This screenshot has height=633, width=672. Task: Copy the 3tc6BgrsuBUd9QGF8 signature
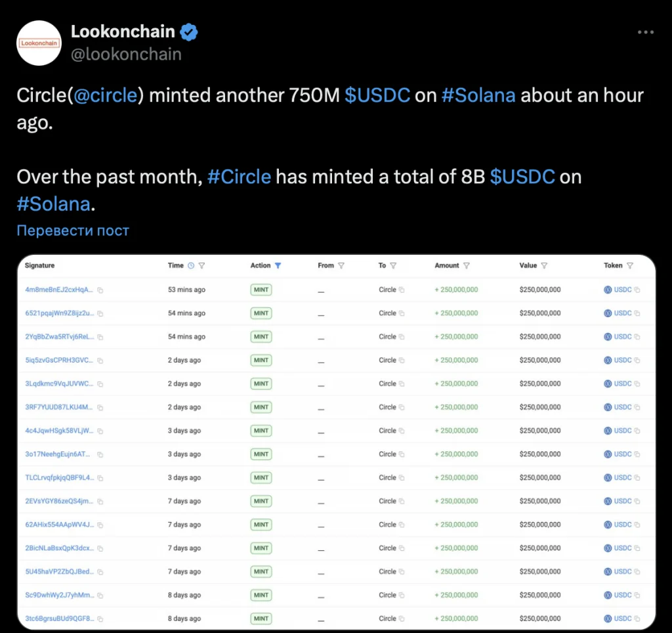point(100,619)
